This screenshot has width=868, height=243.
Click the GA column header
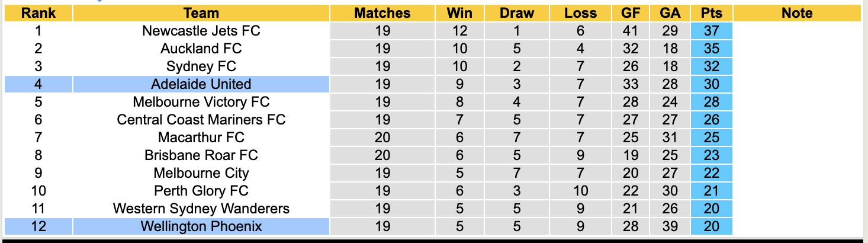coord(670,13)
